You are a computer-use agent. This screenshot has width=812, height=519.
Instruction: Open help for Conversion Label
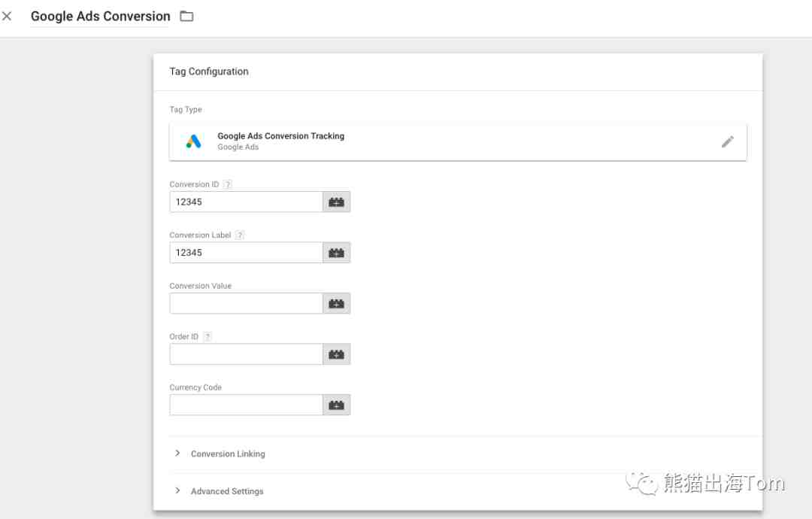coord(240,235)
